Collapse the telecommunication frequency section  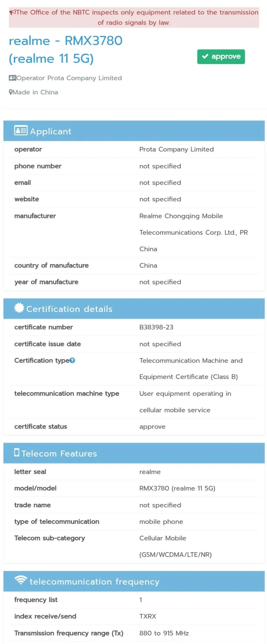(133, 581)
